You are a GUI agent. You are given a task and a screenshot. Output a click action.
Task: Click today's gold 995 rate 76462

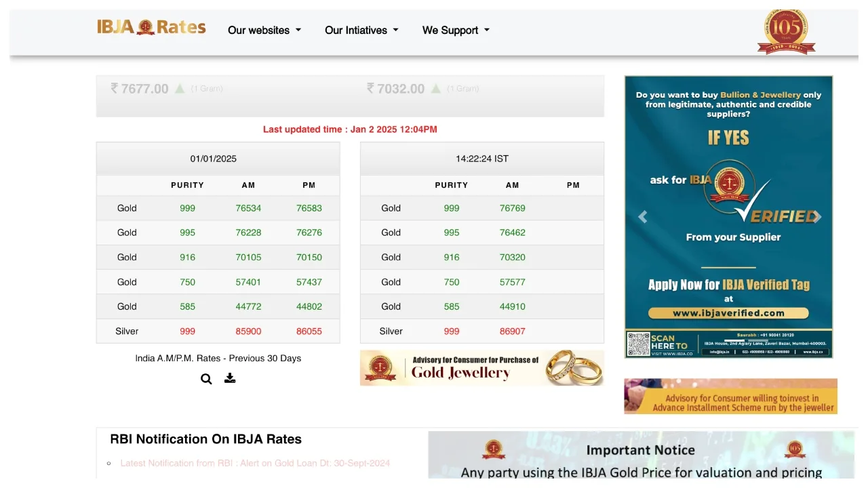pyautogui.click(x=513, y=232)
